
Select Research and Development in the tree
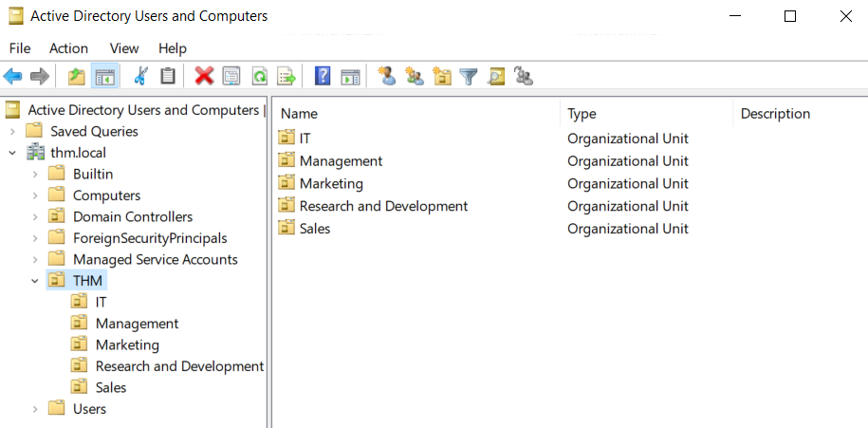tap(179, 366)
